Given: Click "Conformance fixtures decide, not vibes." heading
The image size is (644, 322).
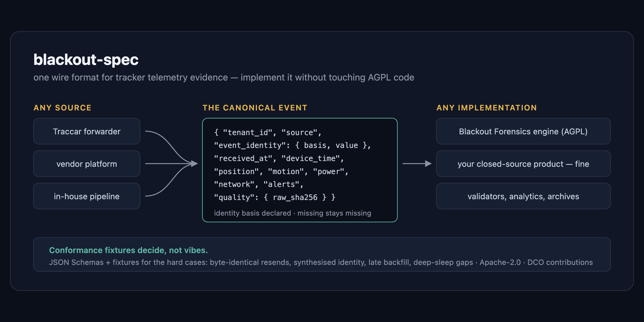Looking at the screenshot, I should 128,250.
